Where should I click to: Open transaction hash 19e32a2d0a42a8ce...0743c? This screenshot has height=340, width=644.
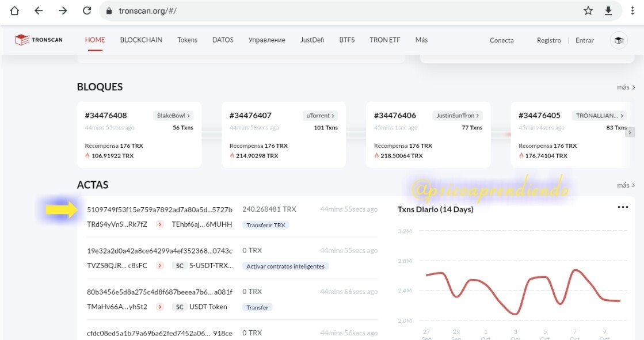(159, 250)
